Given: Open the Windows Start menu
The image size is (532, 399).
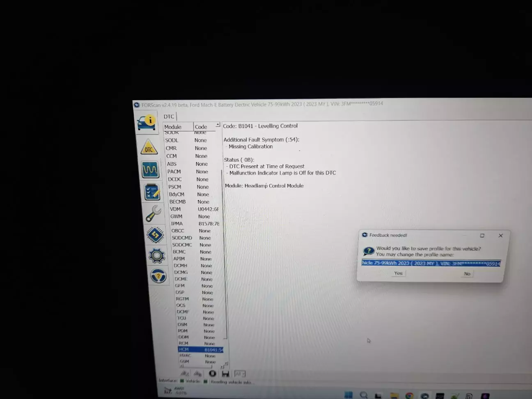Looking at the screenshot, I should [348, 395].
